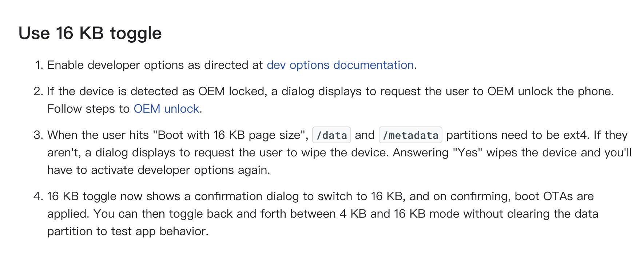644x261 pixels.
Task: Click the "Use 16 KB toggle" heading
Action: [x=90, y=33]
